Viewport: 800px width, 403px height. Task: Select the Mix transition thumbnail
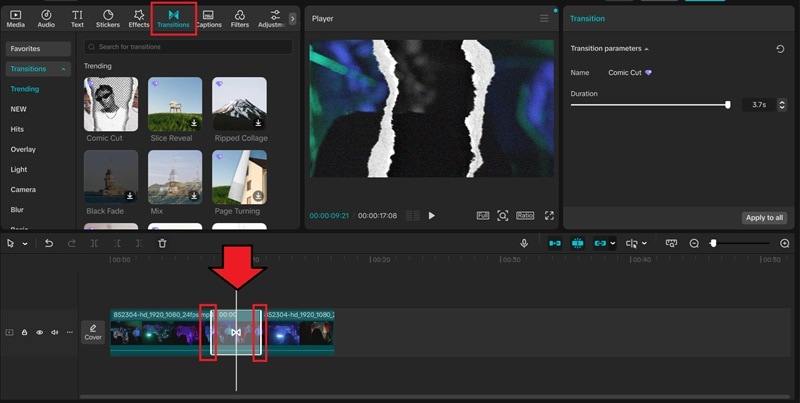175,177
